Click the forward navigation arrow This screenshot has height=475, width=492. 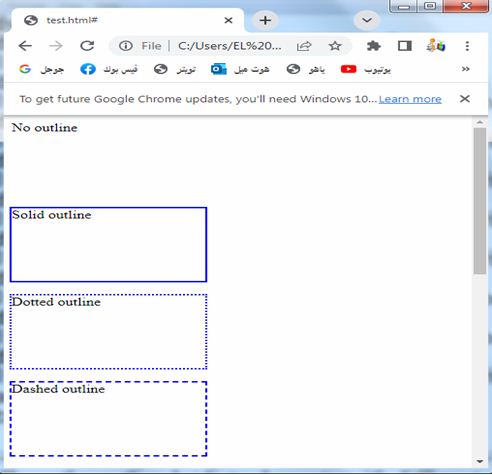(56, 46)
